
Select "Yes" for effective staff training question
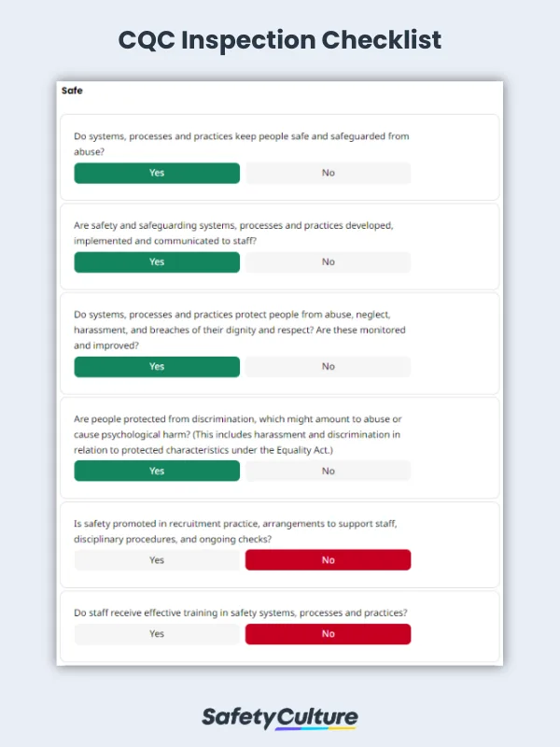tap(156, 634)
